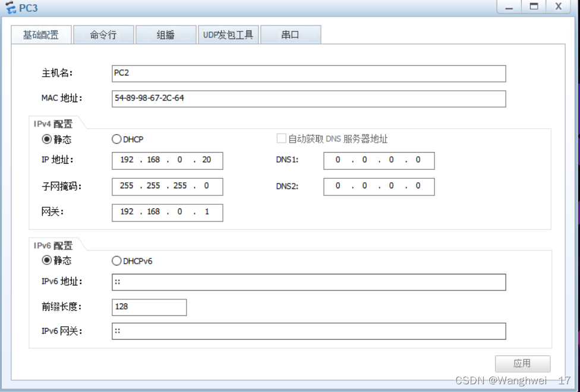
Task: Click the DNS1 address field
Action: 379,160
